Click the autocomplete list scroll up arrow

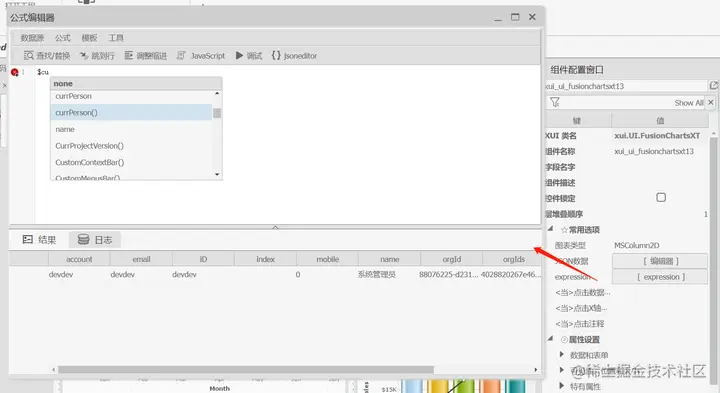click(217, 94)
